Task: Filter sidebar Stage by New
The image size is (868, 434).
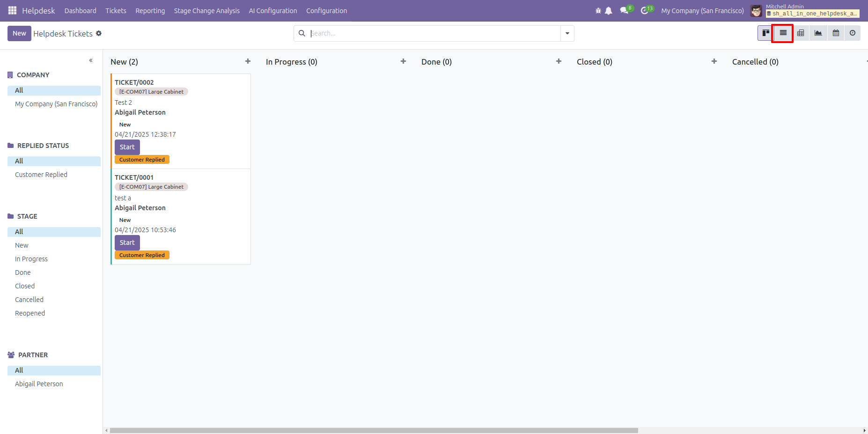Action: click(22, 245)
